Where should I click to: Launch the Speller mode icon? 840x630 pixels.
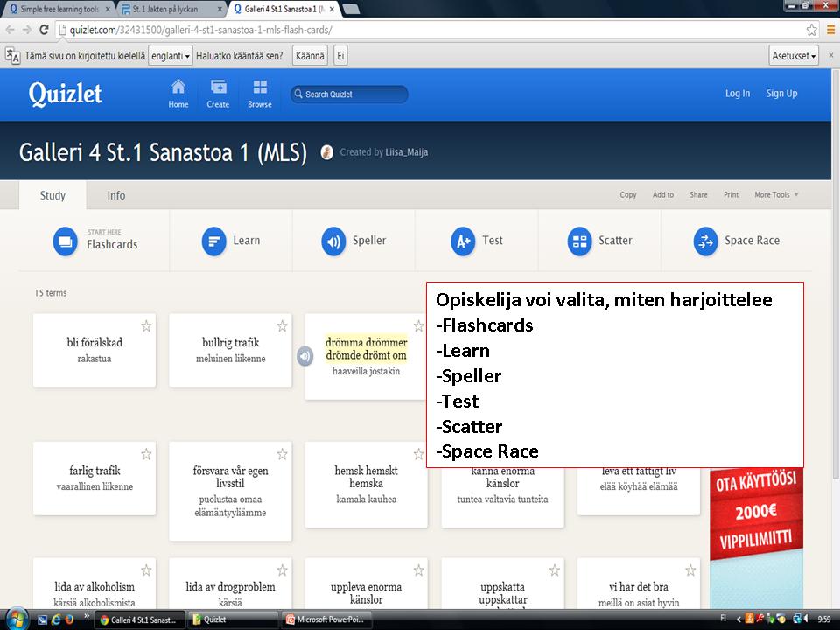(333, 241)
